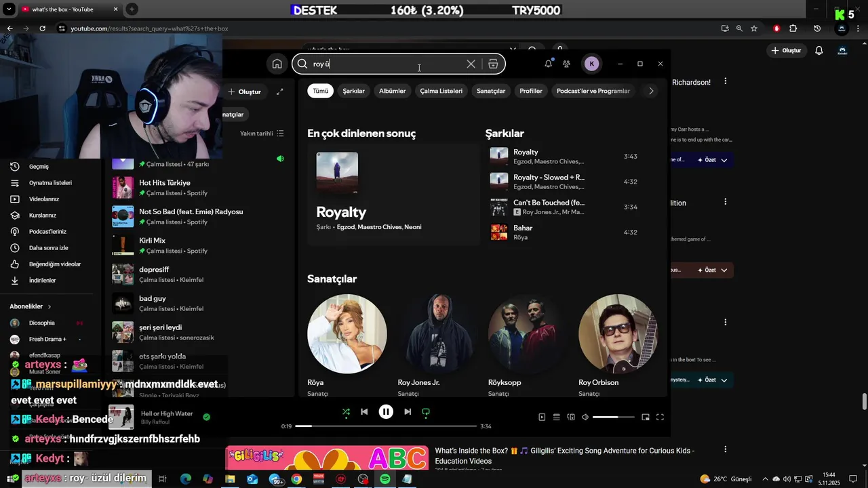Open Spotify now playing view icon

click(x=542, y=417)
